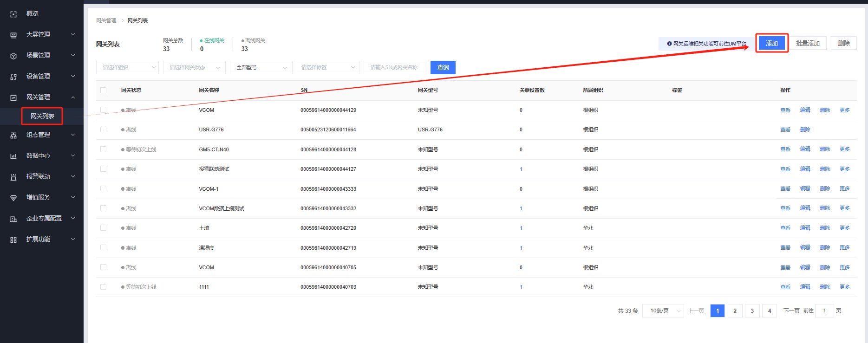Toggle the select-all checkbox in table header
The width and height of the screenshot is (868, 343).
[103, 90]
